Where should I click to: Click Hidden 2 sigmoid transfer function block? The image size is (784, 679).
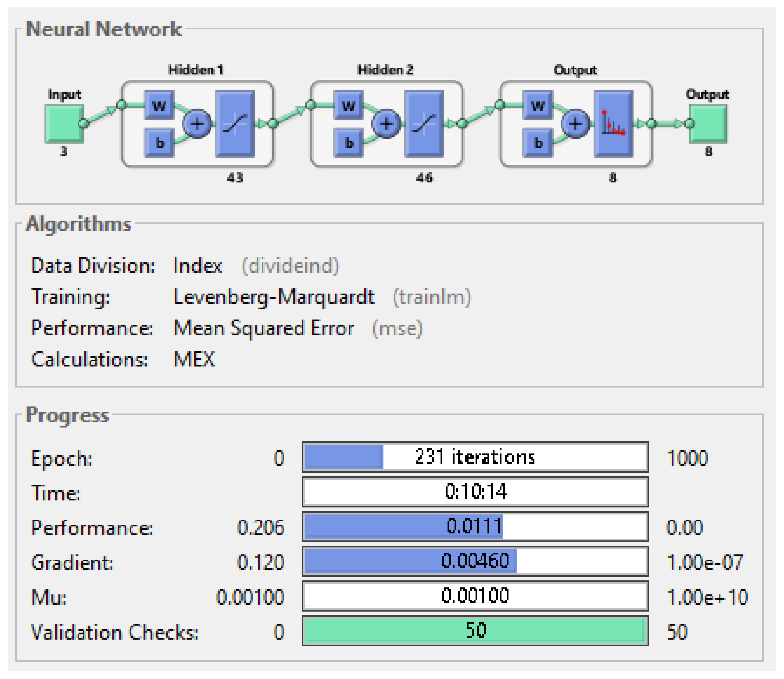pyautogui.click(x=424, y=124)
